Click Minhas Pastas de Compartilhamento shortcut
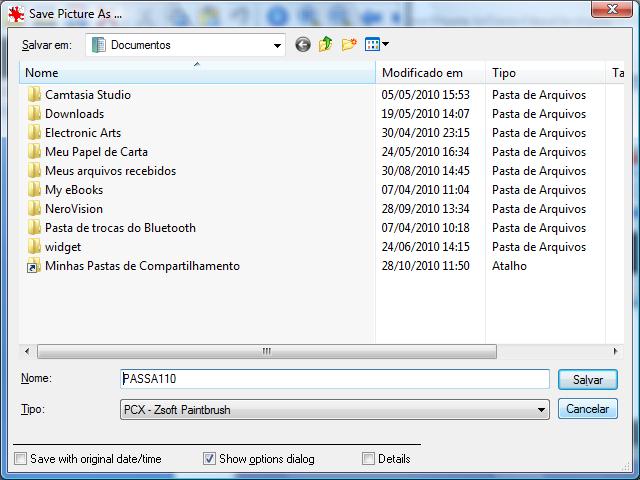The height and width of the screenshot is (480, 640). coord(142,266)
